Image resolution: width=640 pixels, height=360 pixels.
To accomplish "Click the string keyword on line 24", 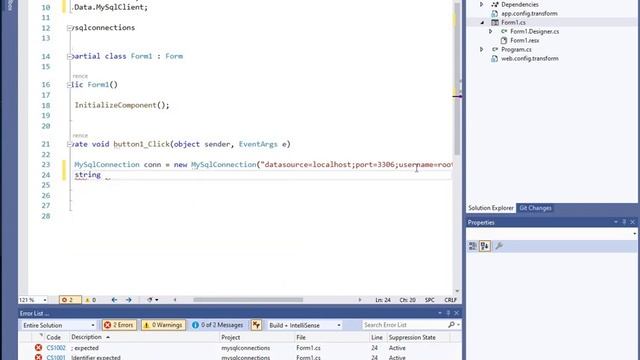I will 88,175.
